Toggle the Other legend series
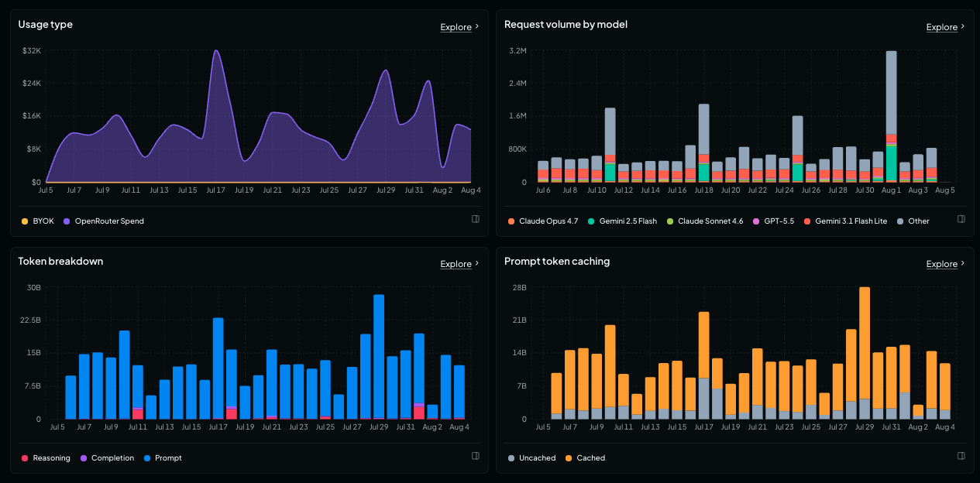The height and width of the screenshot is (483, 980). pos(913,221)
